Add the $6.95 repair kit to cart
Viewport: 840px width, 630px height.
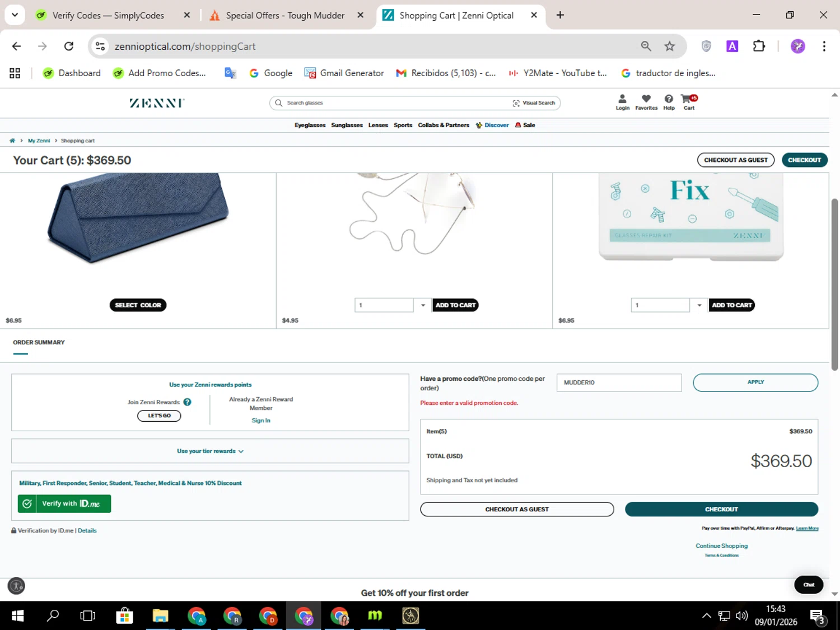tap(732, 305)
